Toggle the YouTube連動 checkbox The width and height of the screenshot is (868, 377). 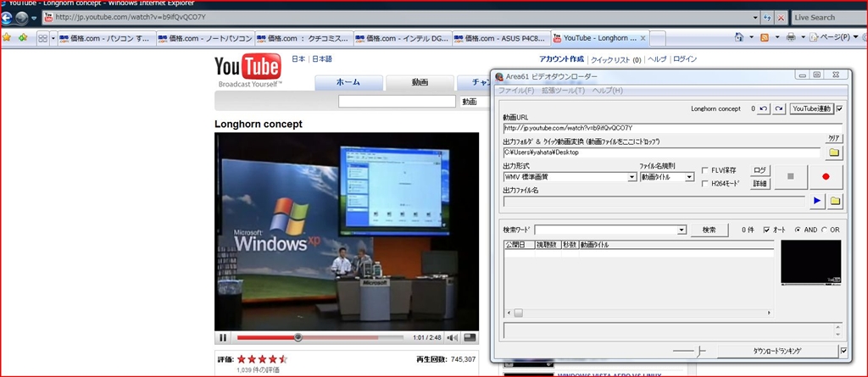[x=840, y=108]
